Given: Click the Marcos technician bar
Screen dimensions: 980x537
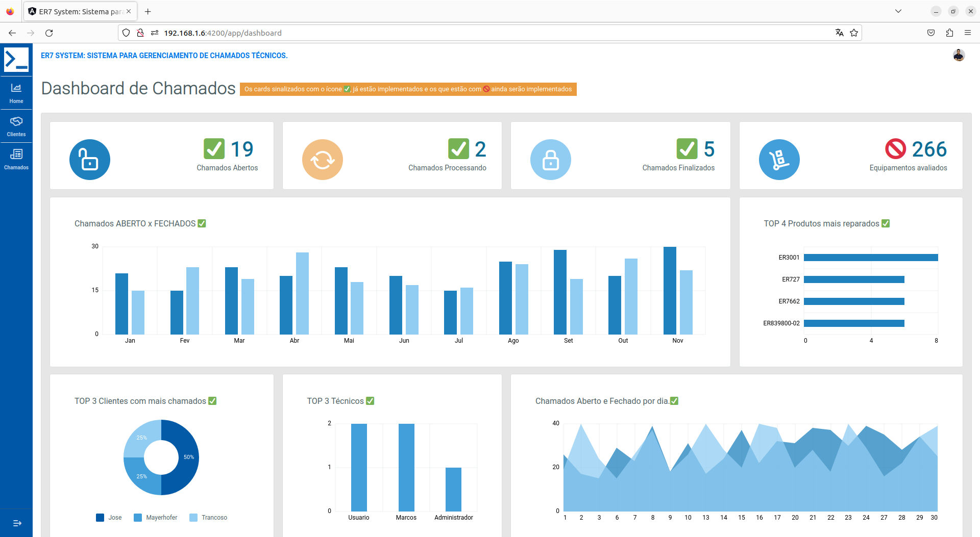Looking at the screenshot, I should pyautogui.click(x=406, y=468).
